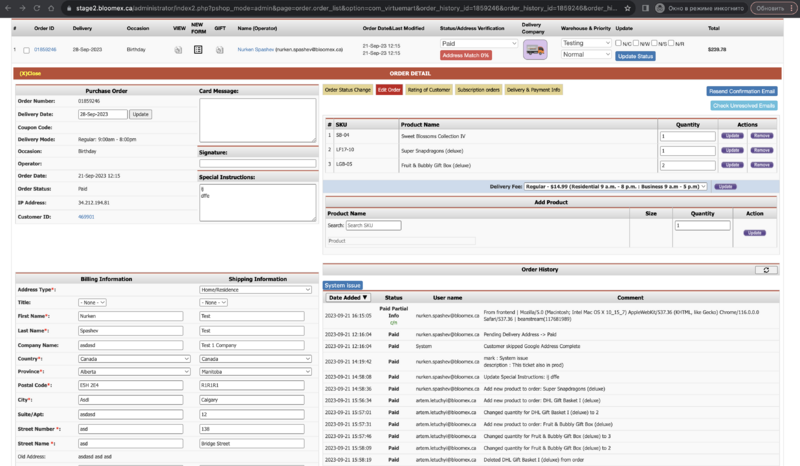Expand the Delivery Fee dropdown
This screenshot has height=466, width=800.
[x=615, y=187]
